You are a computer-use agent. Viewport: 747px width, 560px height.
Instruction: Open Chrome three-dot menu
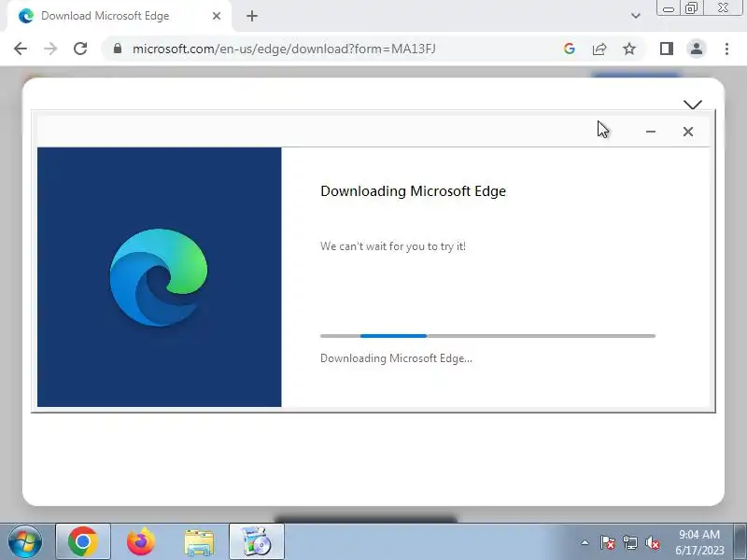(726, 49)
